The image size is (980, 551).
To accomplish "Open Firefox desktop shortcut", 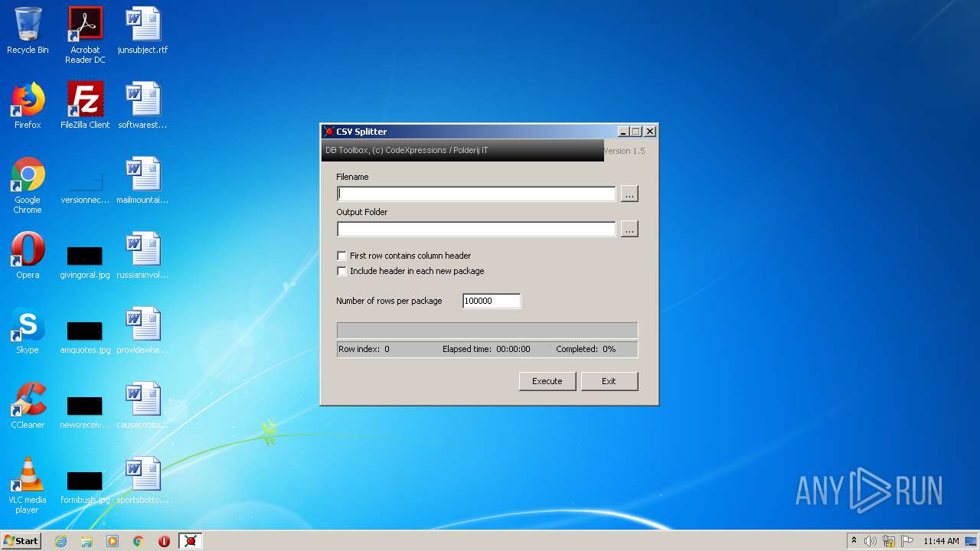I will (x=28, y=106).
